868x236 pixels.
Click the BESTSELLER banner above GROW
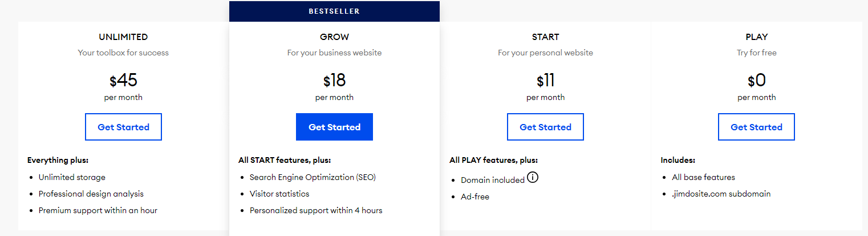click(334, 11)
